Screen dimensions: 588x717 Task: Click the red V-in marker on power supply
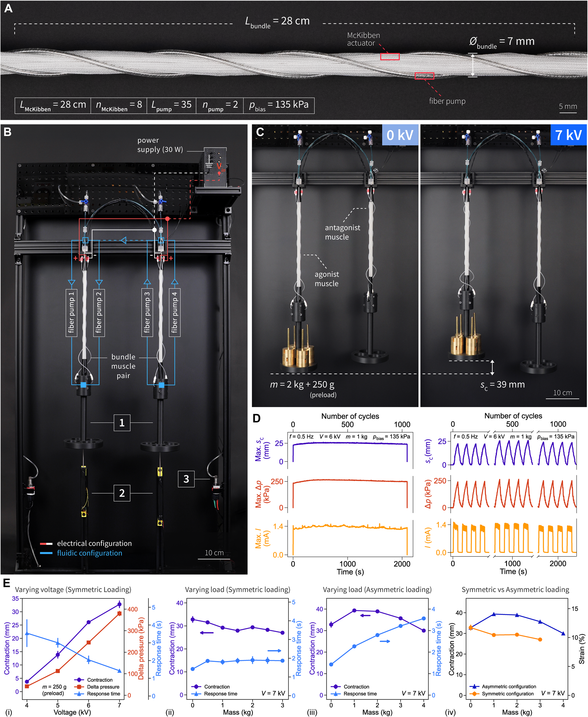point(219,169)
